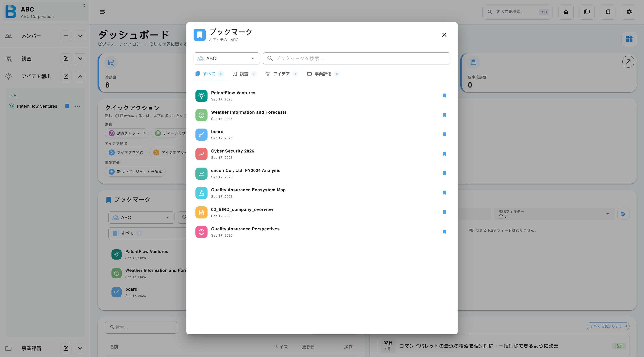
Task: Go to home via house icon
Action: 566,12
